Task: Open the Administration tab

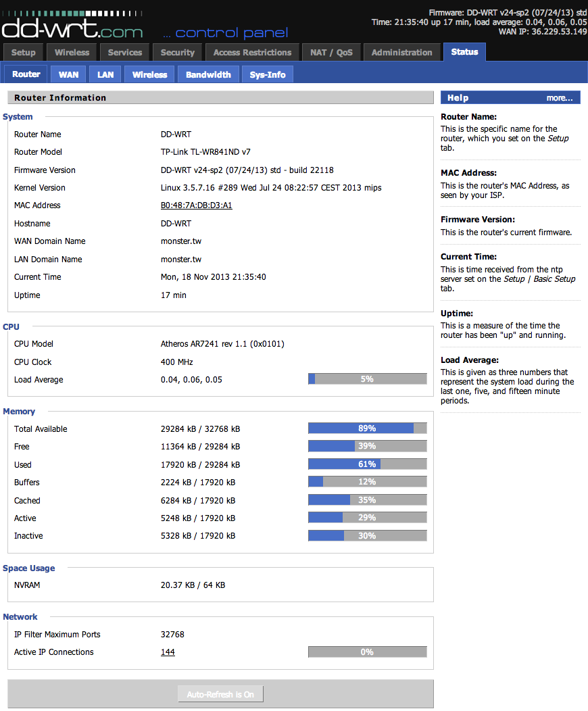Action: (x=401, y=53)
